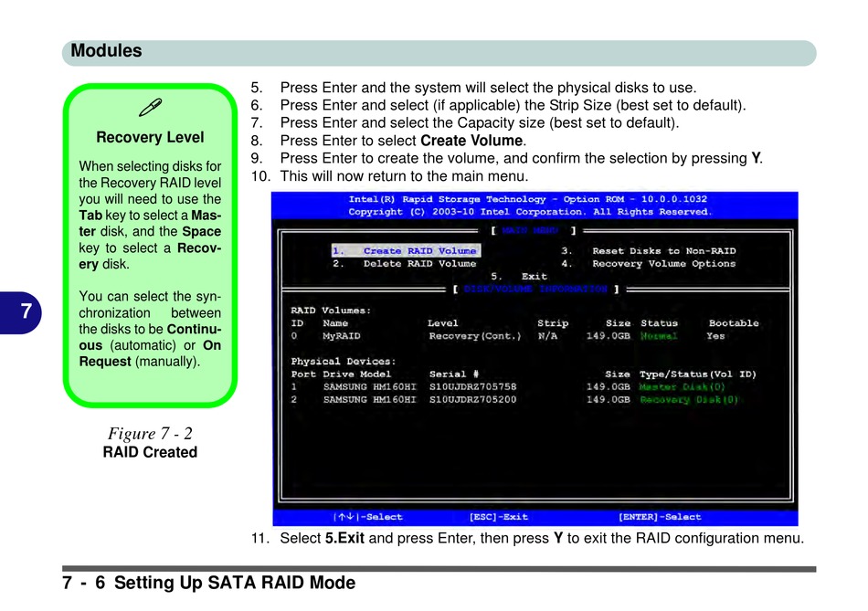868x611 pixels.
Task: Click the [ESC]-Exit footer hint
Action: point(498,517)
